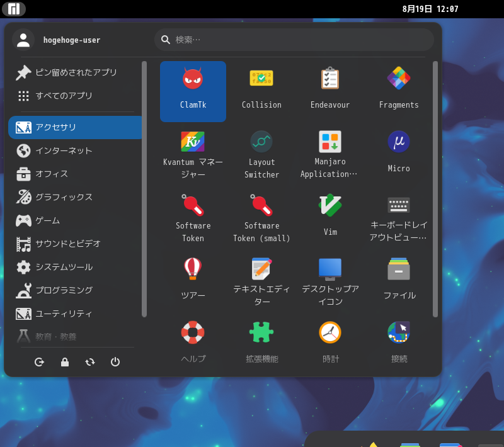Screen dimensions: 504x447
Task: Open 拡張機能 puzzle-piece app
Action: click(x=261, y=342)
